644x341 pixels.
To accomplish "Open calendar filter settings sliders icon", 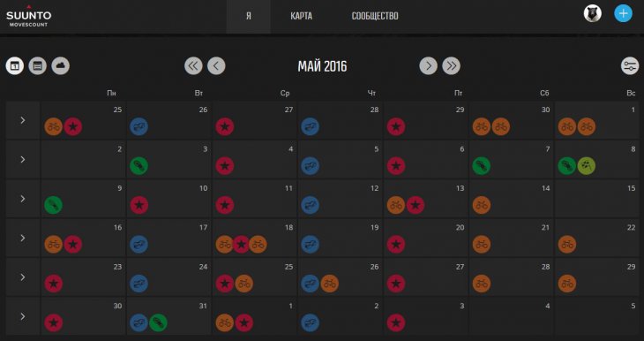I will (x=630, y=65).
